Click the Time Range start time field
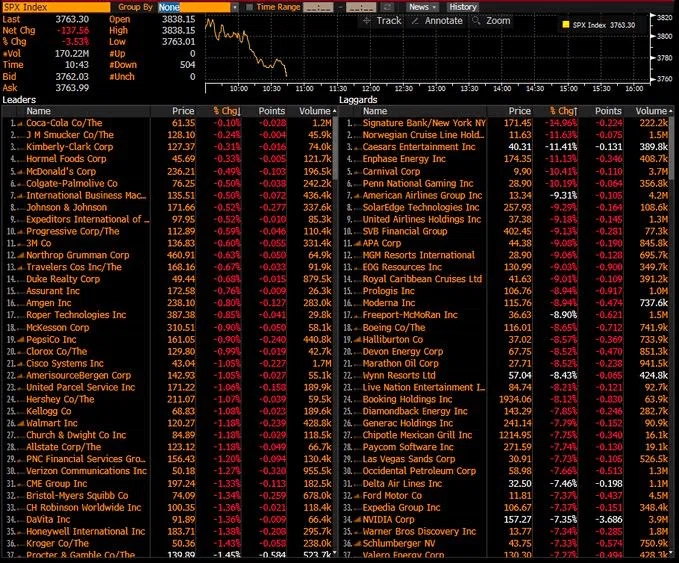679x563 pixels. click(318, 7)
